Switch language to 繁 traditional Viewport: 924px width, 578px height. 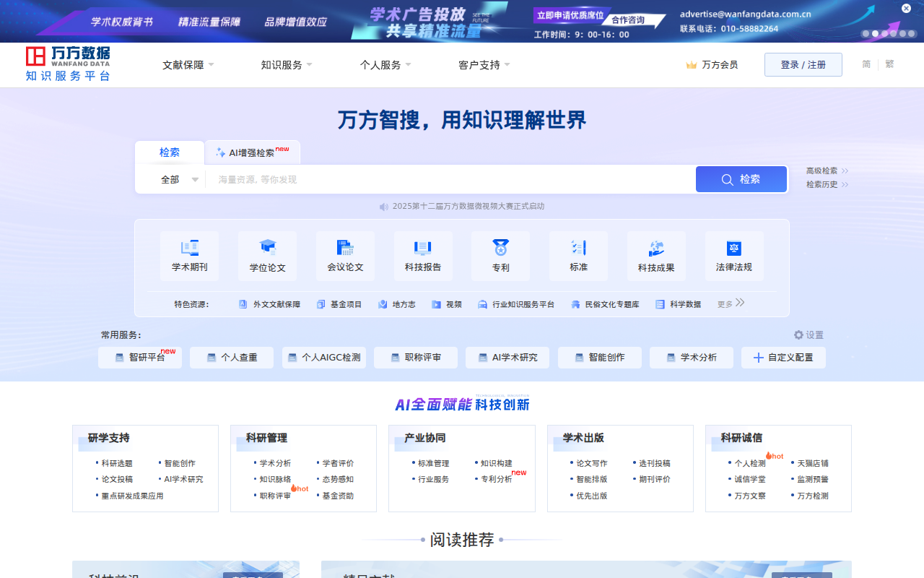(889, 64)
